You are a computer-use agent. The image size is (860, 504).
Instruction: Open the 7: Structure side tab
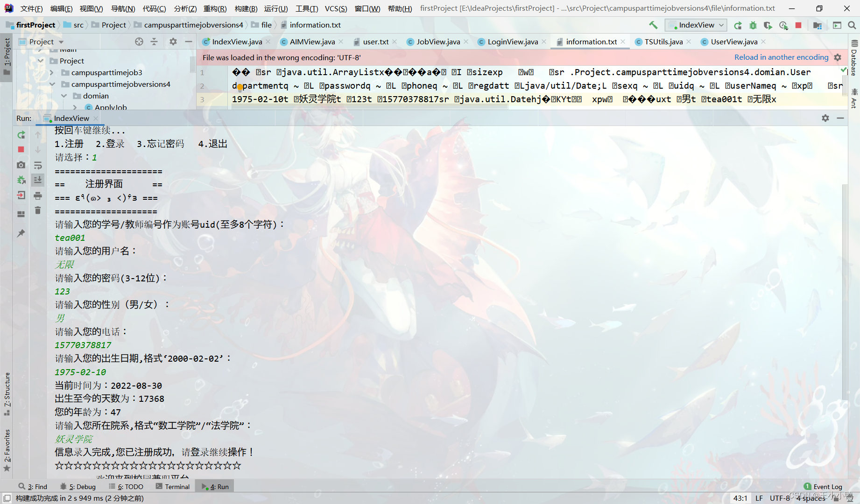pos(7,393)
